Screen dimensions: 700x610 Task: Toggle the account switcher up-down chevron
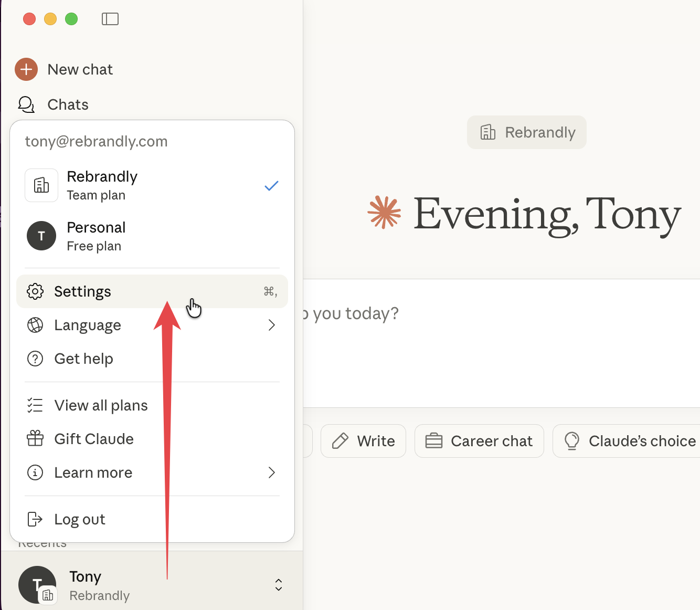coord(279,585)
